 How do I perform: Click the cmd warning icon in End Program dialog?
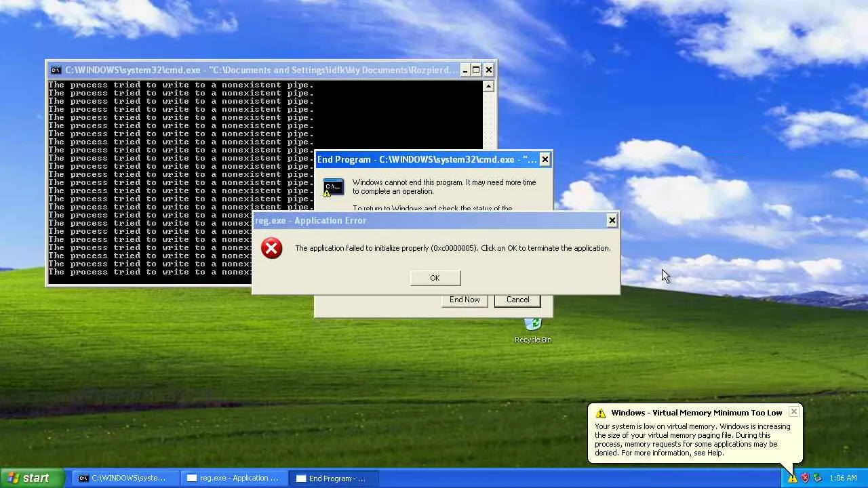333,187
